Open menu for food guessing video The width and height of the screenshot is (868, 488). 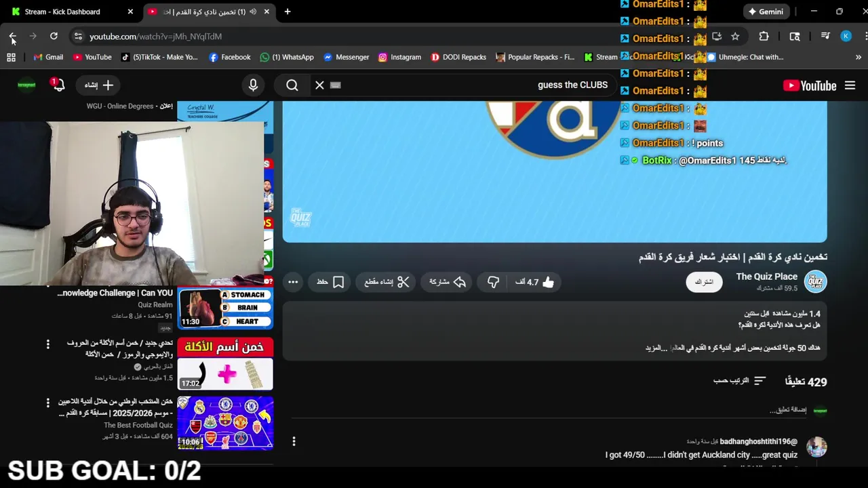point(47,345)
